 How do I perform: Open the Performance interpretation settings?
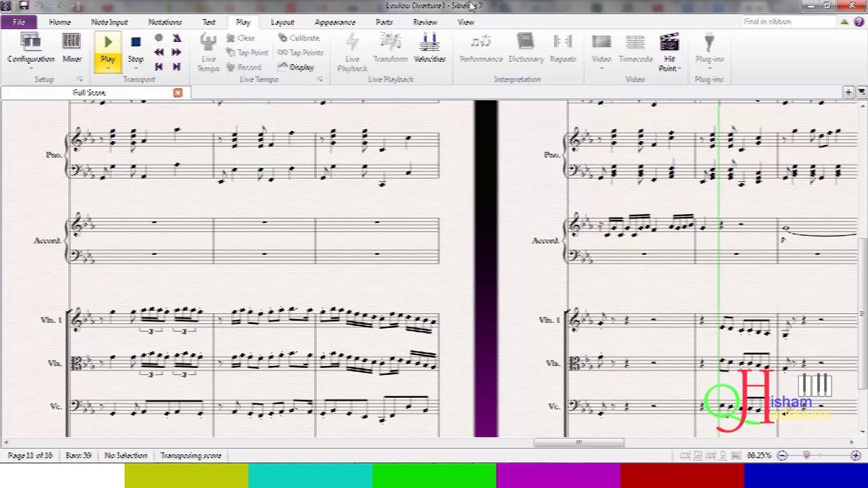[481, 49]
